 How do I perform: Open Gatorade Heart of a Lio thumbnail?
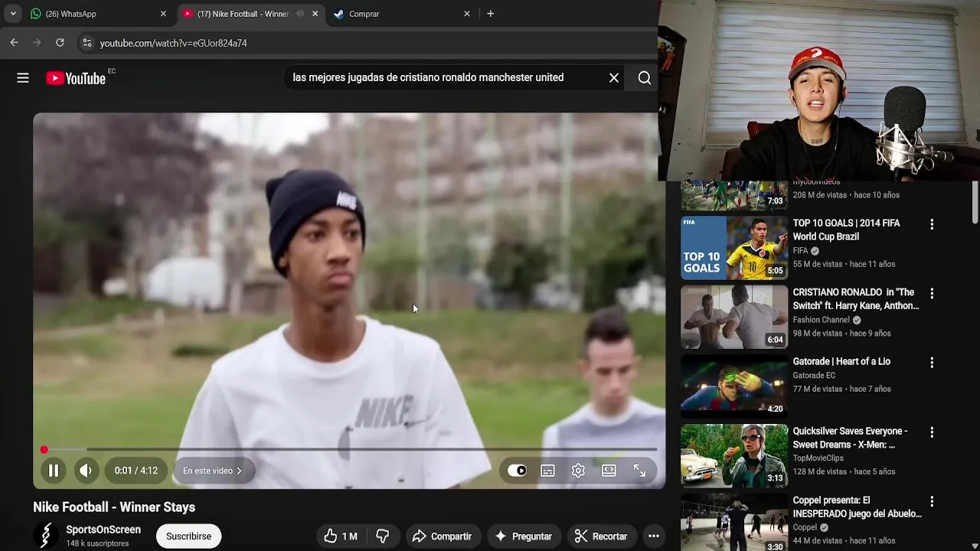[x=734, y=386]
